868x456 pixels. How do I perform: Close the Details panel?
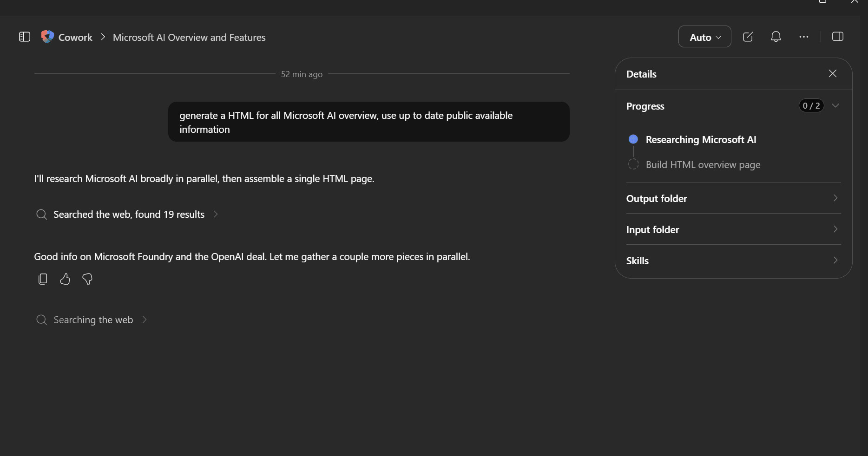pyautogui.click(x=832, y=74)
